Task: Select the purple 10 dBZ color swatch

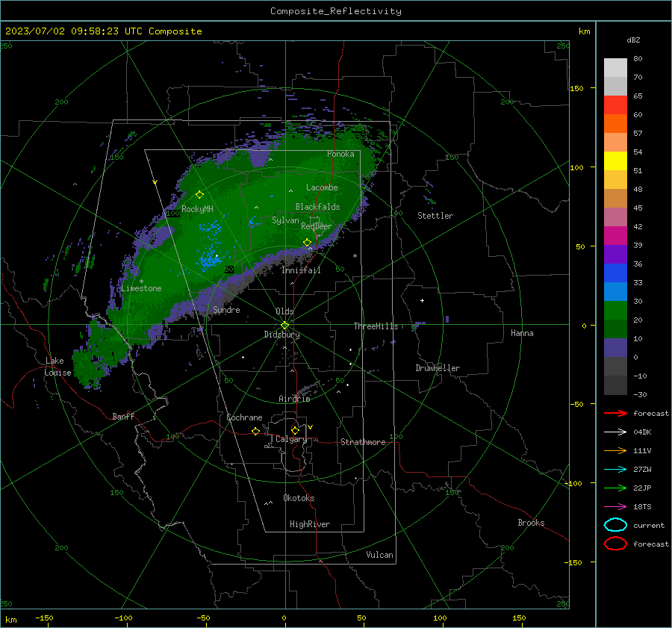Action: [615, 347]
